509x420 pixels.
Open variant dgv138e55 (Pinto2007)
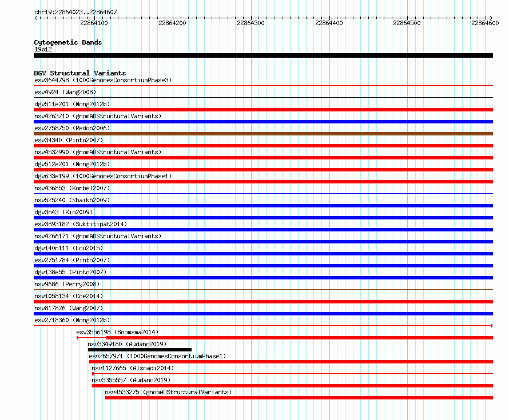pos(70,272)
